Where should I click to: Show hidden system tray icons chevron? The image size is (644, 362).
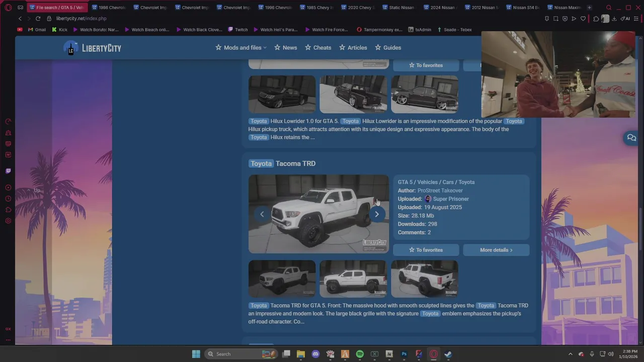coord(570,354)
